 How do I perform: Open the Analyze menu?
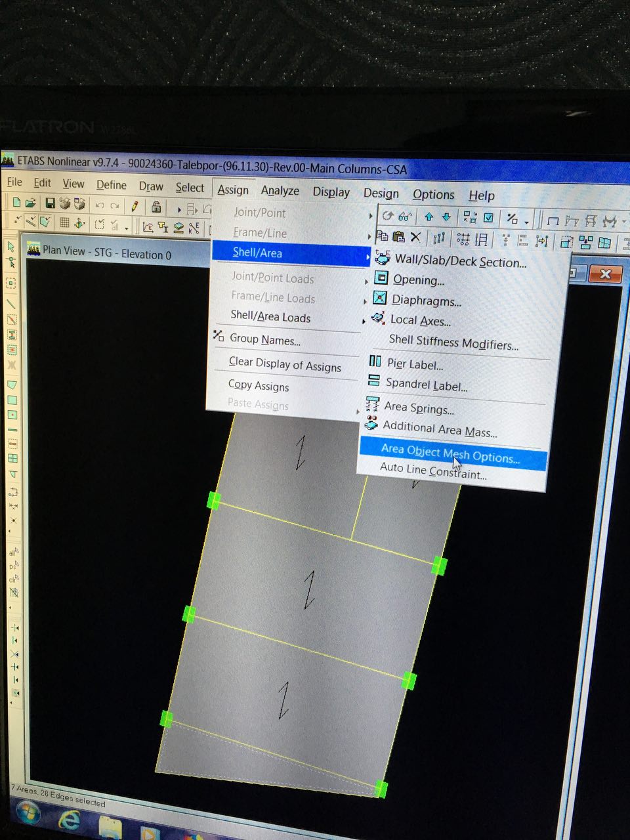pyautogui.click(x=280, y=190)
